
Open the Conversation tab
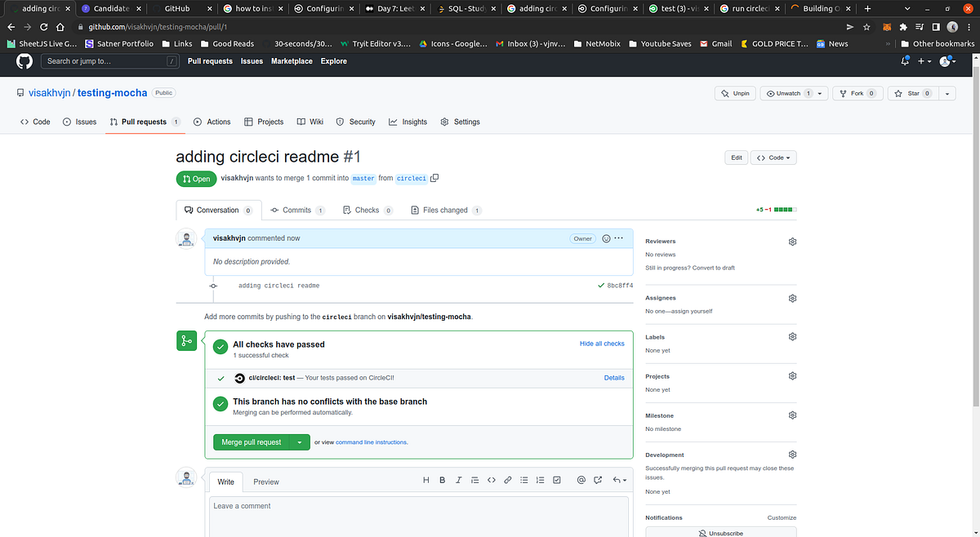[219, 210]
